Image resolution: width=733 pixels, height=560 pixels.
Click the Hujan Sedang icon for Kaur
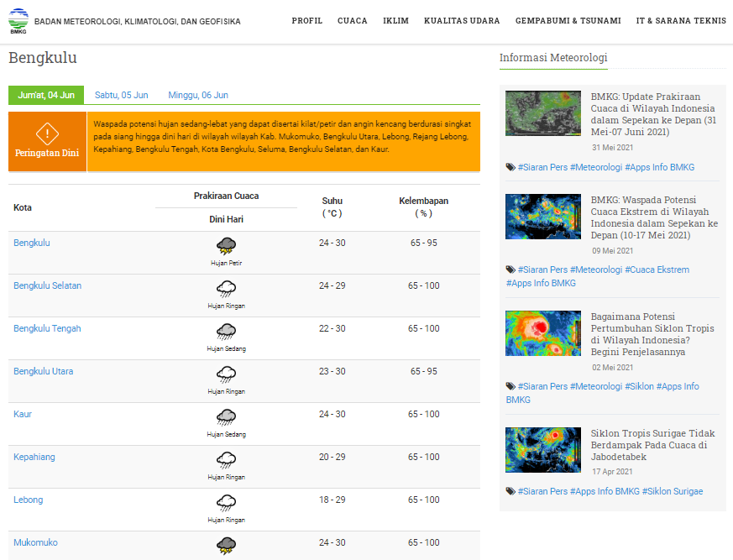(226, 417)
